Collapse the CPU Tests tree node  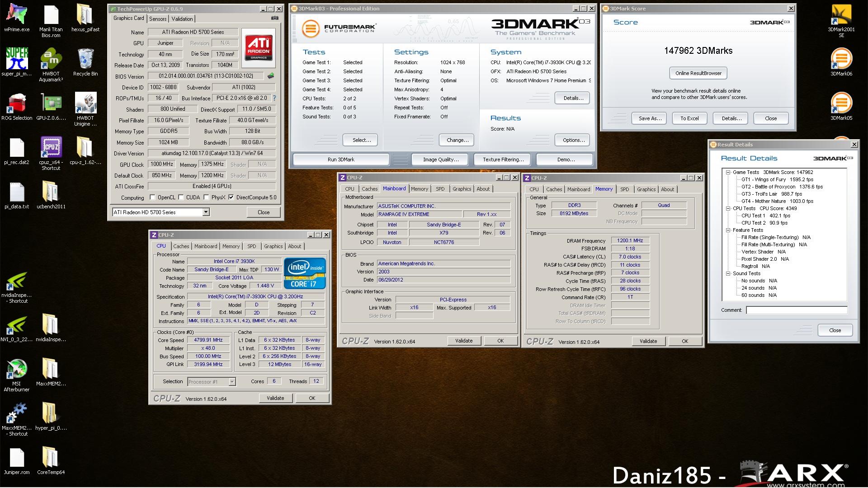click(x=728, y=208)
